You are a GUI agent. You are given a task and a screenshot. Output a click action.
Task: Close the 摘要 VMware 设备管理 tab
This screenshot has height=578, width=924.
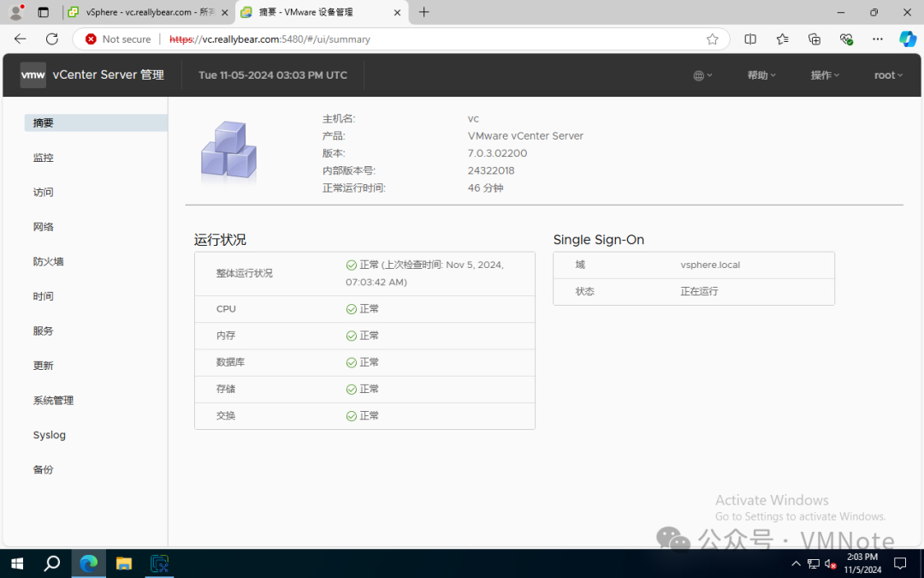[x=397, y=12]
